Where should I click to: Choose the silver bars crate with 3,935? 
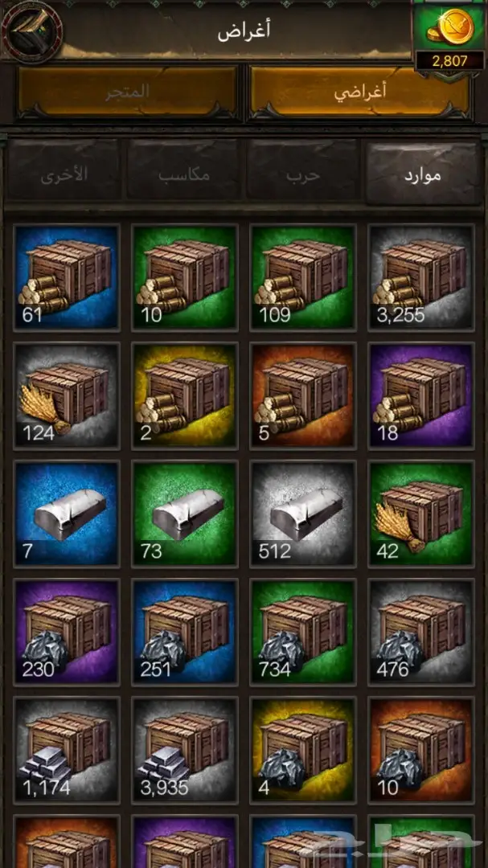(x=185, y=750)
